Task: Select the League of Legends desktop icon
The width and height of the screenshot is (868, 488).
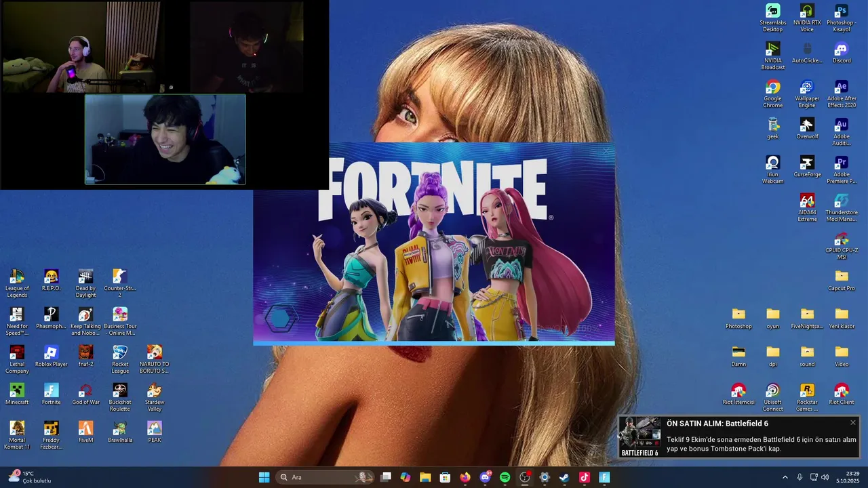Action: pos(17,283)
